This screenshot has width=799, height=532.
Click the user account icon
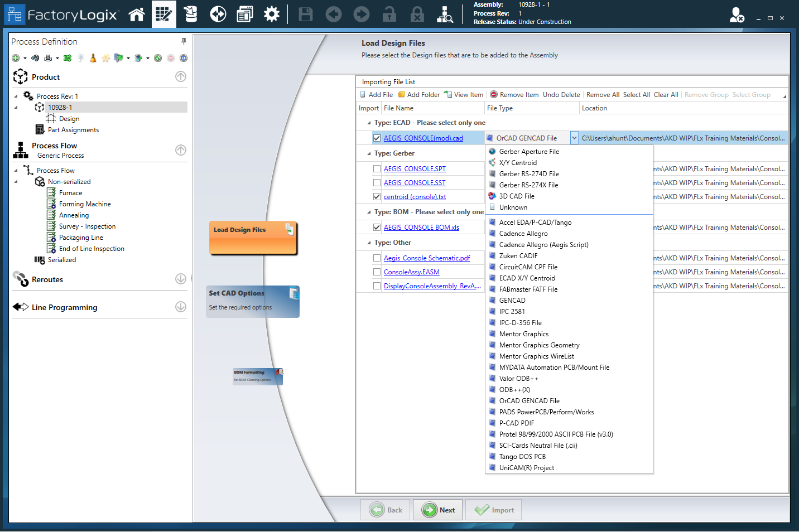point(737,15)
